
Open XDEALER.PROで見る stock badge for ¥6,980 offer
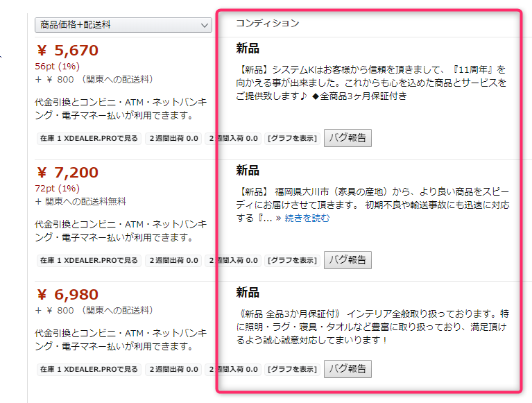pos(89,369)
